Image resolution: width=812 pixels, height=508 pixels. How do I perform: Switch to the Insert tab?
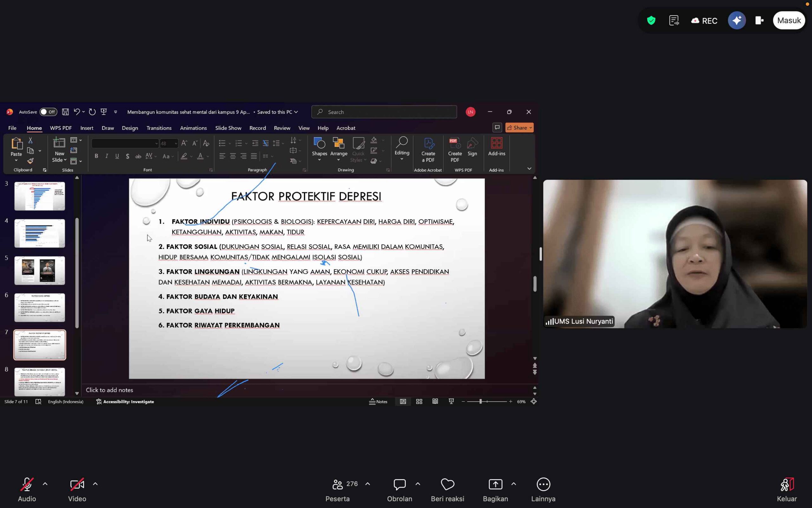87,128
